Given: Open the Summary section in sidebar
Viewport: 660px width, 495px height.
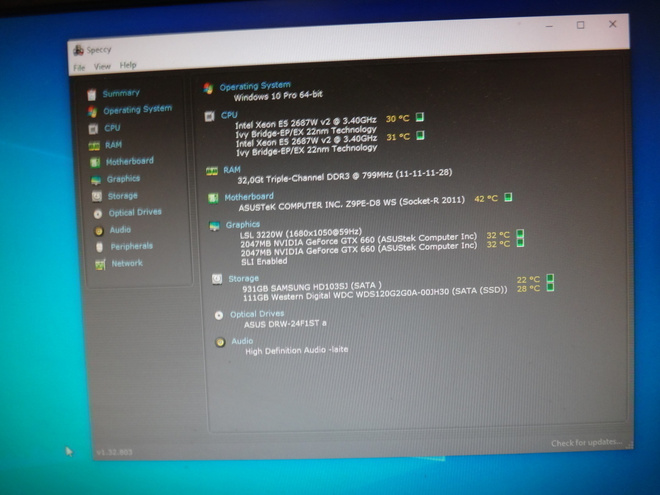Looking at the screenshot, I should (121, 93).
